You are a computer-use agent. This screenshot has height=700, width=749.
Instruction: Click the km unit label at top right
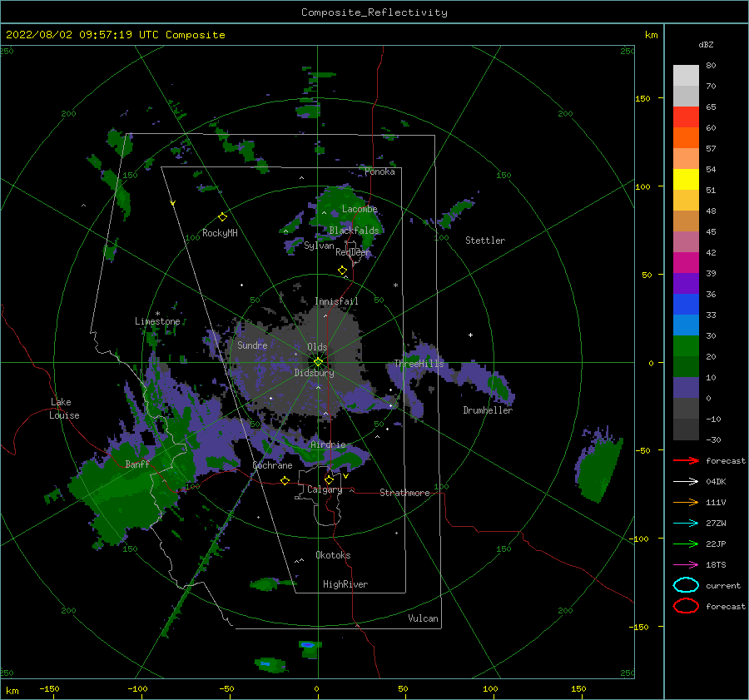(651, 35)
